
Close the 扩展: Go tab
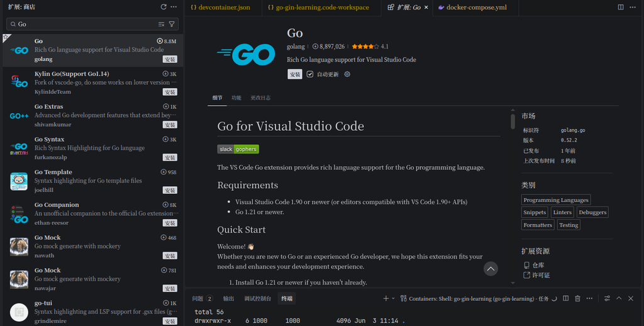click(426, 8)
